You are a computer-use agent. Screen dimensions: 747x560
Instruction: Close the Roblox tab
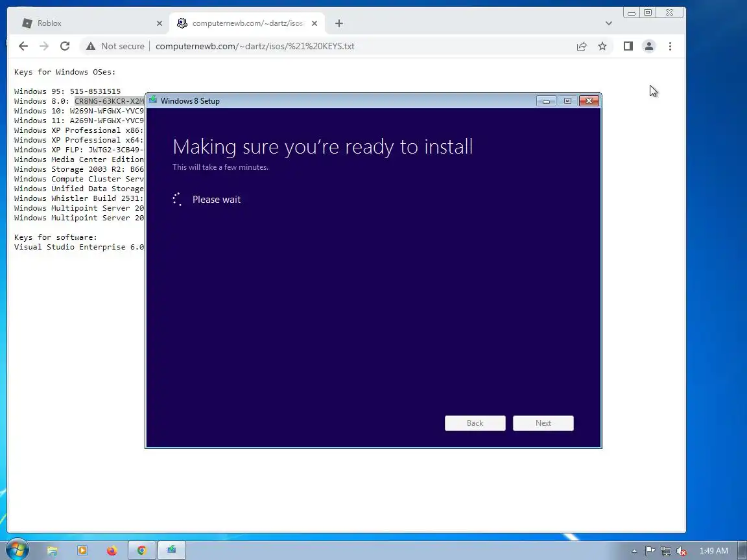tap(160, 23)
